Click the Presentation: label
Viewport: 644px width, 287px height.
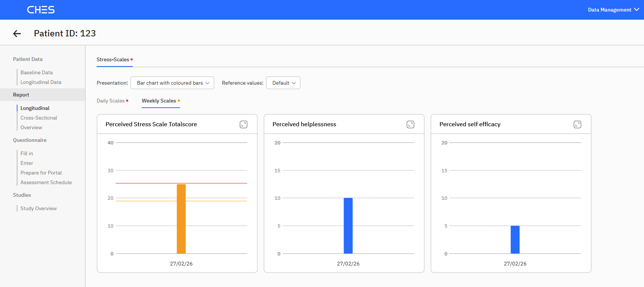(x=112, y=83)
